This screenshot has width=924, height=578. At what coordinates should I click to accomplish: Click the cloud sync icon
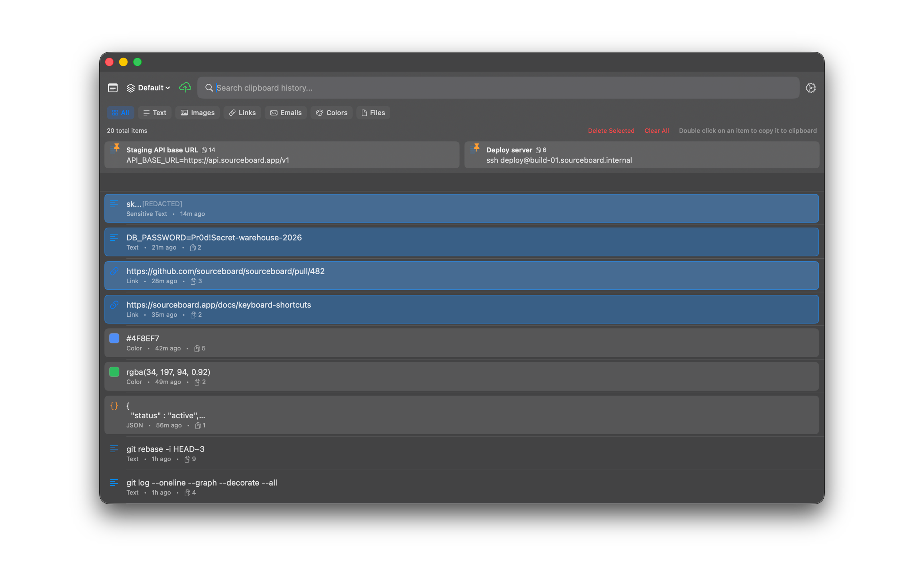coord(185,87)
